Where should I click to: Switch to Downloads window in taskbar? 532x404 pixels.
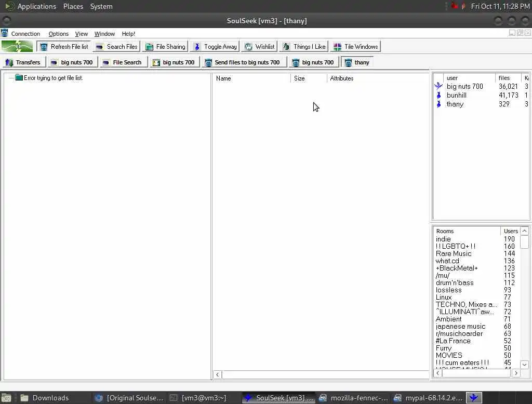point(45,398)
